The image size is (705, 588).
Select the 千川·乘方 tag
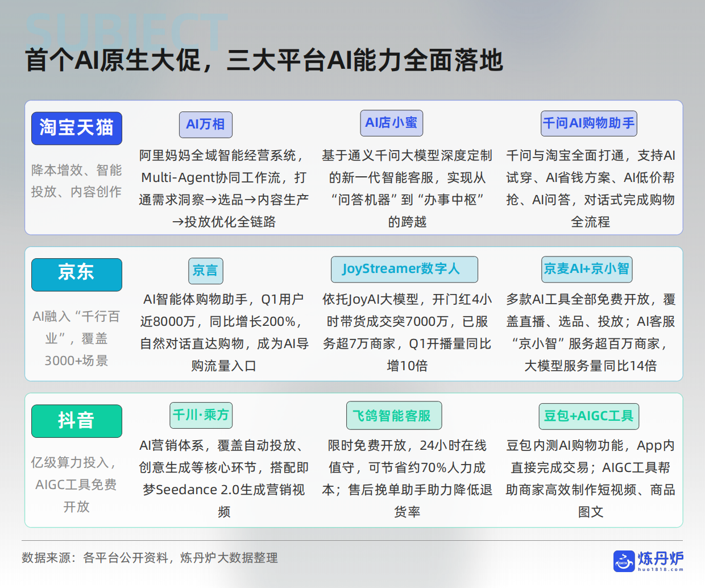(x=201, y=415)
